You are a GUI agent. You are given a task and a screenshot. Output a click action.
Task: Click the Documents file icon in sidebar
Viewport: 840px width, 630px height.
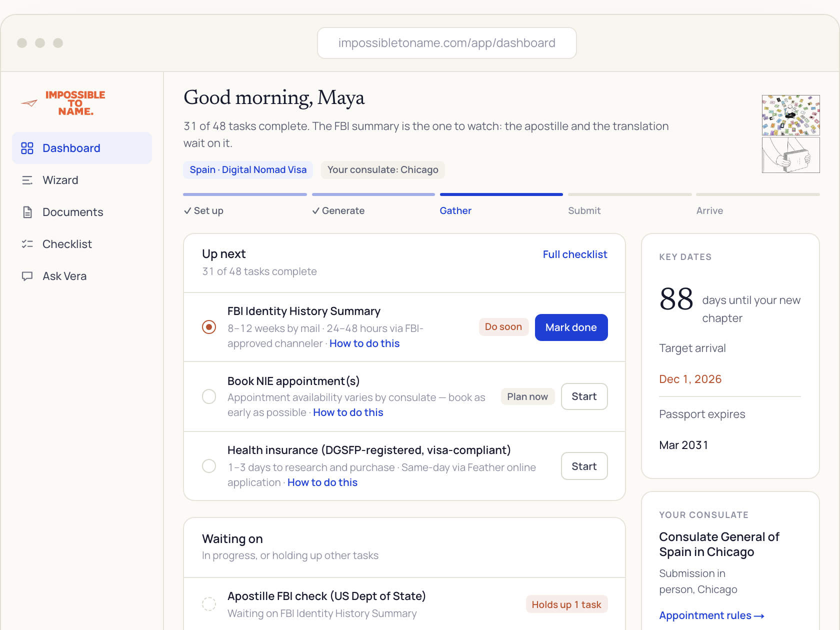coord(27,212)
